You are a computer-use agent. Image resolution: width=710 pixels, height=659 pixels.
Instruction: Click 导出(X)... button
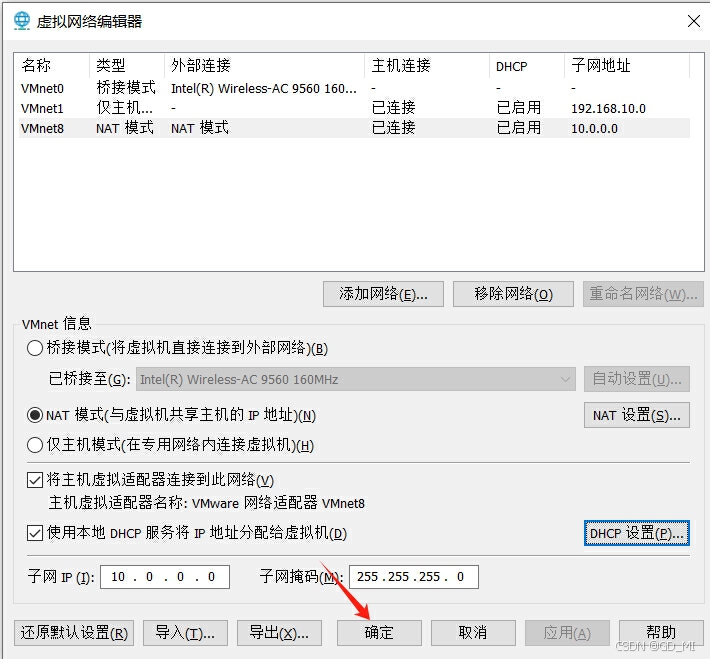click(279, 633)
